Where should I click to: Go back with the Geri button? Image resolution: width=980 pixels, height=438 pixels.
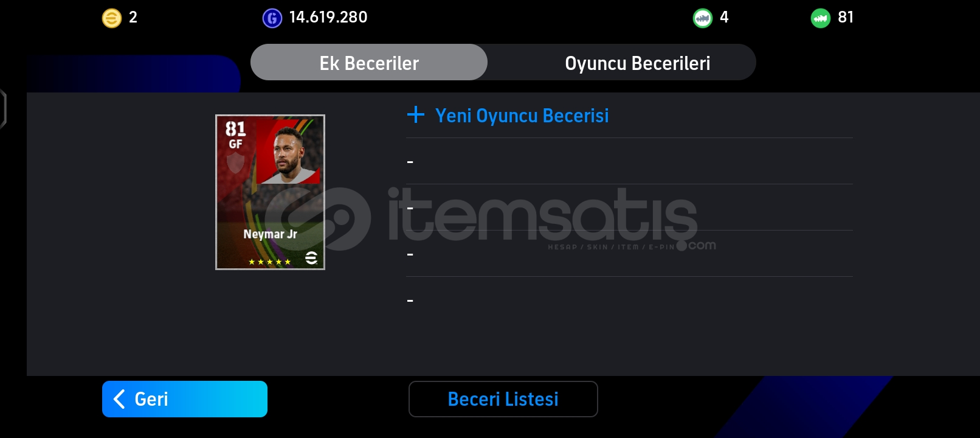pos(185,399)
